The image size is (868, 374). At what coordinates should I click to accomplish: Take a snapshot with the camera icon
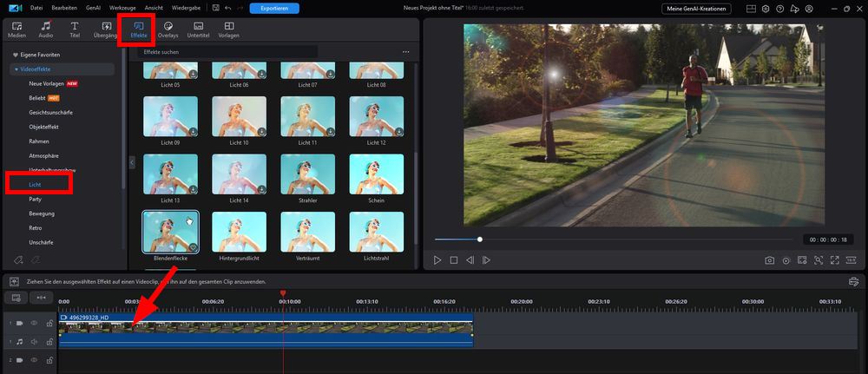point(769,260)
